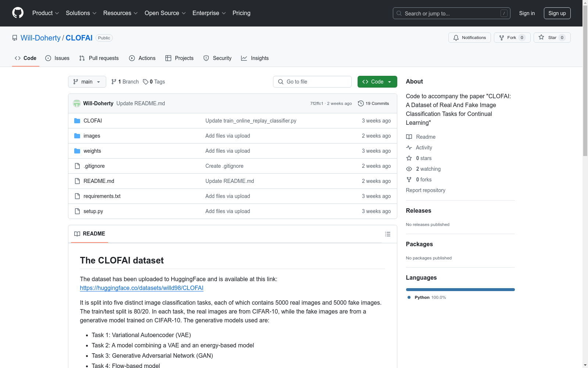Click the Python language bar
This screenshot has width=588, height=368.
coord(460,290)
